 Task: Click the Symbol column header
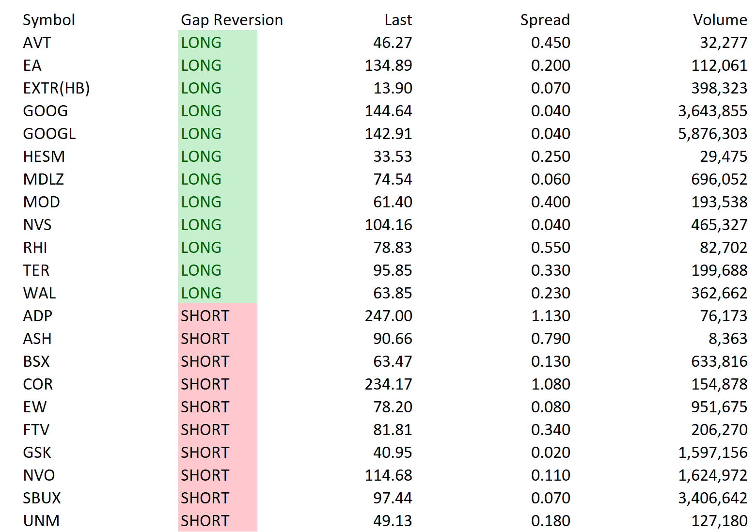pos(49,20)
